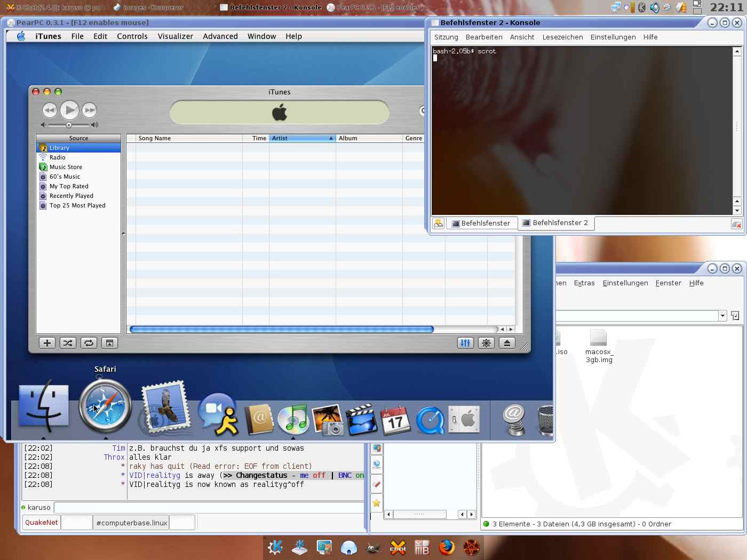Select macosx_3gb.img file in Konqueror
The height and width of the screenshot is (560, 747).
pyautogui.click(x=599, y=346)
